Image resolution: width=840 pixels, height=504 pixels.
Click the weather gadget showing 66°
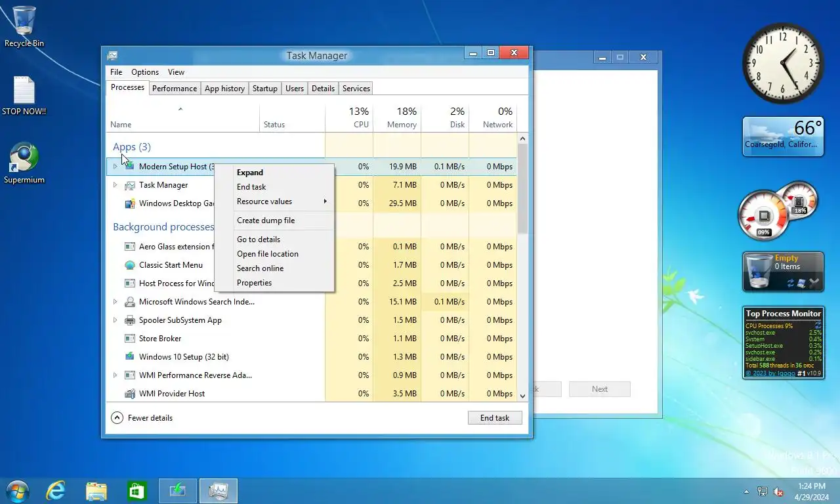point(783,136)
